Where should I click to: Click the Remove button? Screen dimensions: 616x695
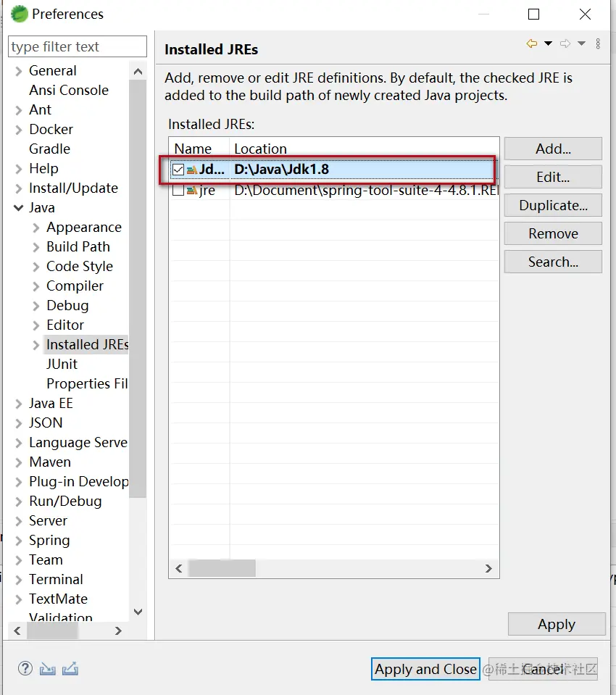tap(553, 233)
